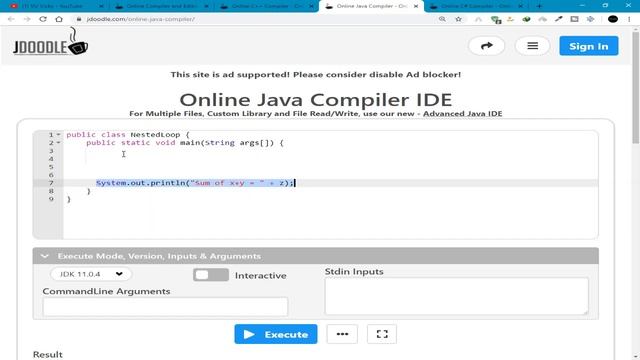Click inside the Stdin Inputs textarea

tap(456, 296)
